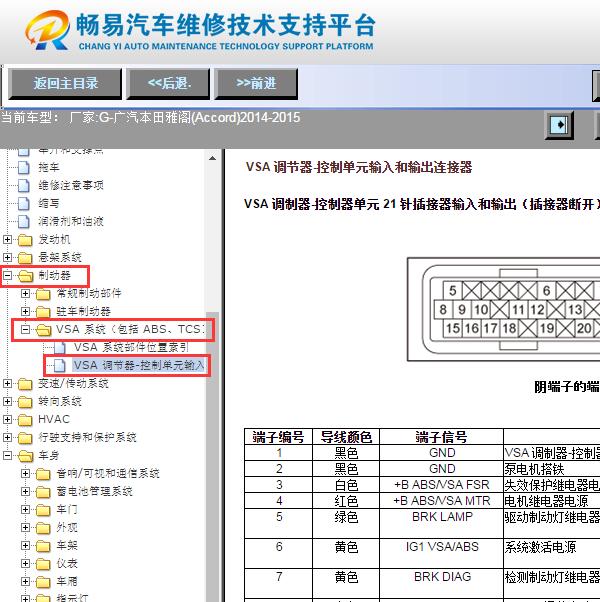The image size is (600, 602).
Task: Click the BRK LAMP signal cell
Action: click(441, 523)
